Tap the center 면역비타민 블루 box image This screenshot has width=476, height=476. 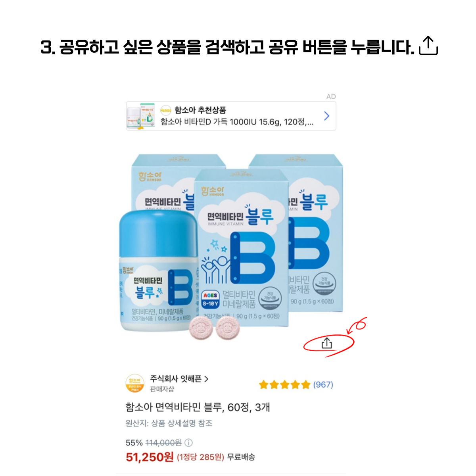pyautogui.click(x=242, y=246)
